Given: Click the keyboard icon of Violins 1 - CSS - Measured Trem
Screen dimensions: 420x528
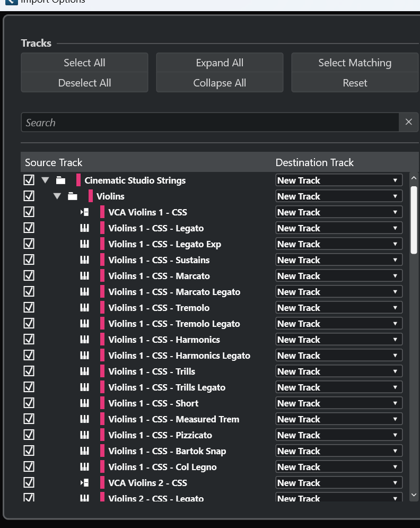Looking at the screenshot, I should coord(84,419).
